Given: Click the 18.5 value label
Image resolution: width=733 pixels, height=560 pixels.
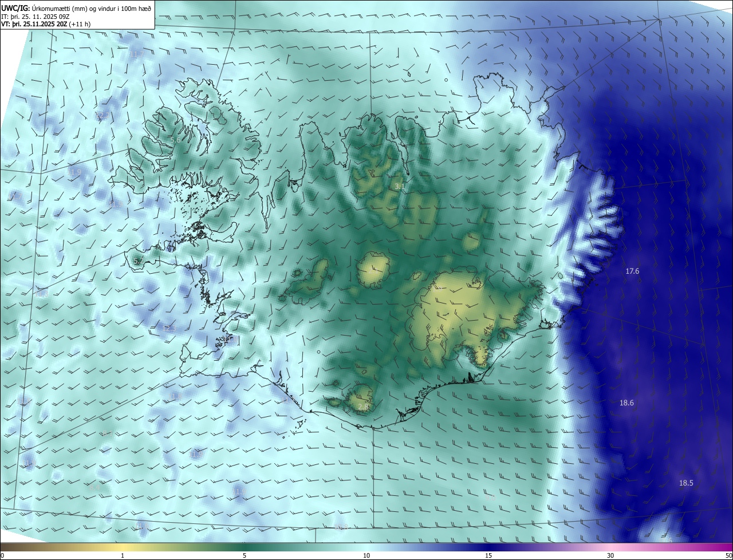Looking at the screenshot, I should 686,483.
